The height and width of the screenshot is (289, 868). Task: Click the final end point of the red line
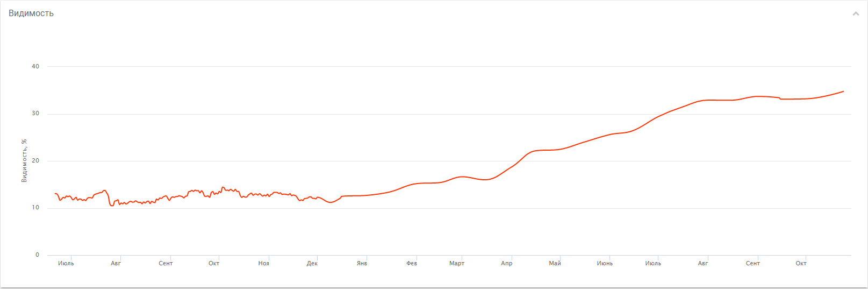[843, 91]
